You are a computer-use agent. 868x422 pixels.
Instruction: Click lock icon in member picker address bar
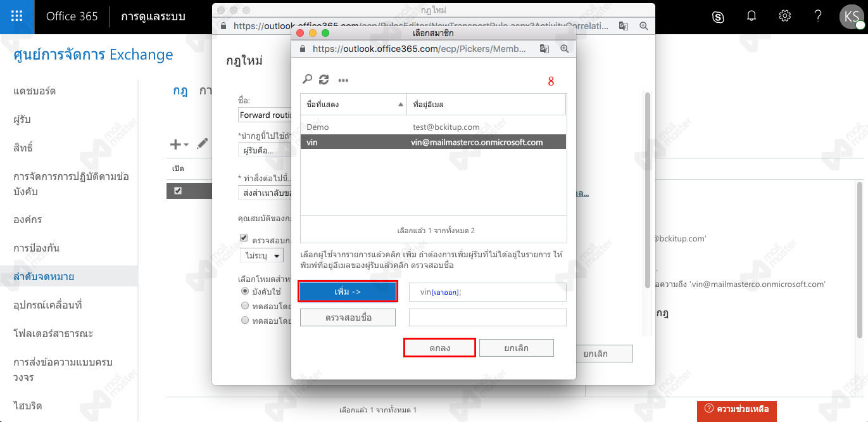pos(303,48)
